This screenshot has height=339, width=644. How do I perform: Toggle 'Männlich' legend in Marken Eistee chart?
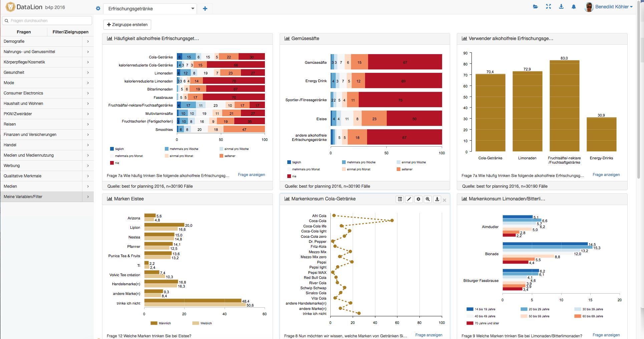coord(161,323)
